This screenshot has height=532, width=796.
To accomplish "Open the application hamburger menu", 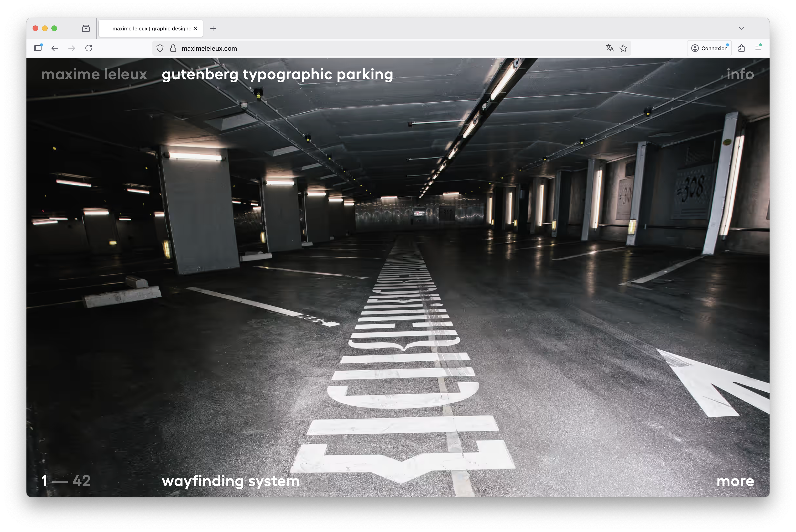I will pos(758,48).
